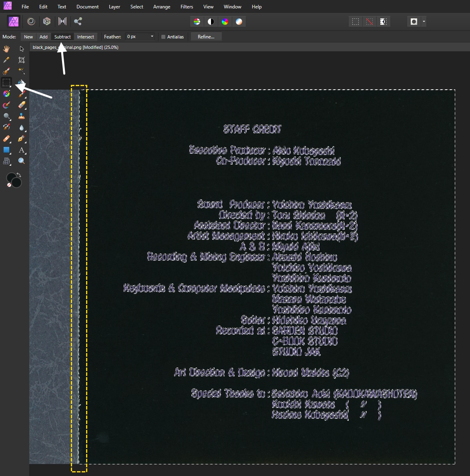Select the Clone Stamp tool
Viewport: 470px width, 476px height.
point(22,116)
